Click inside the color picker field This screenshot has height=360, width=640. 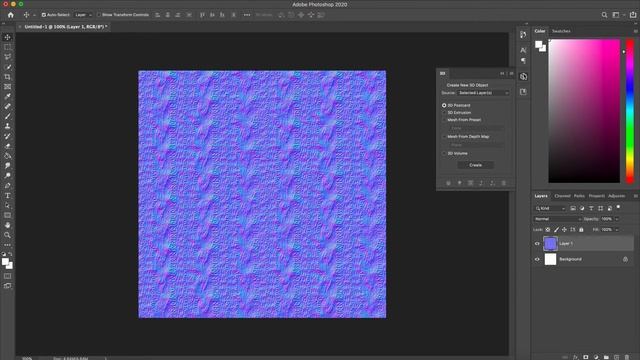[584, 111]
